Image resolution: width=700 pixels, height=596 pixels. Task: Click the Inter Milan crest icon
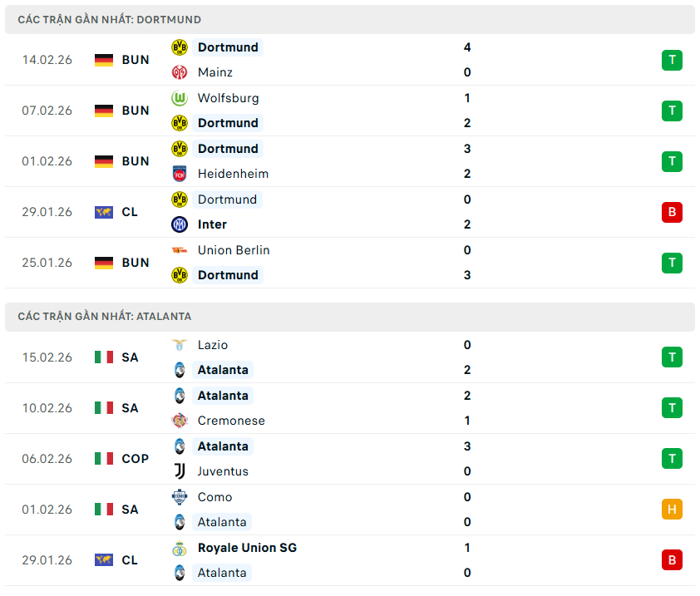180,224
